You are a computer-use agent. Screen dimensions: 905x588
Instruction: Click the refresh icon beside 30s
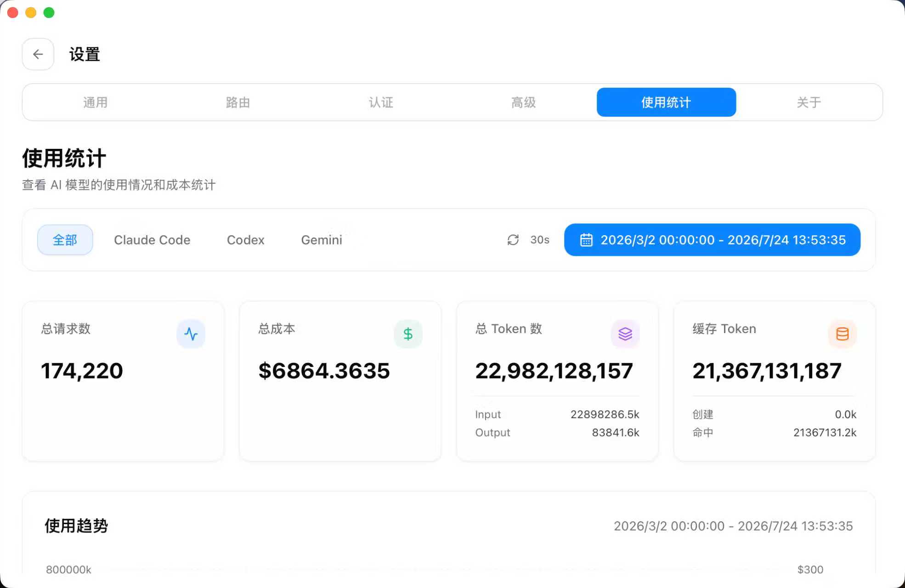click(x=513, y=240)
